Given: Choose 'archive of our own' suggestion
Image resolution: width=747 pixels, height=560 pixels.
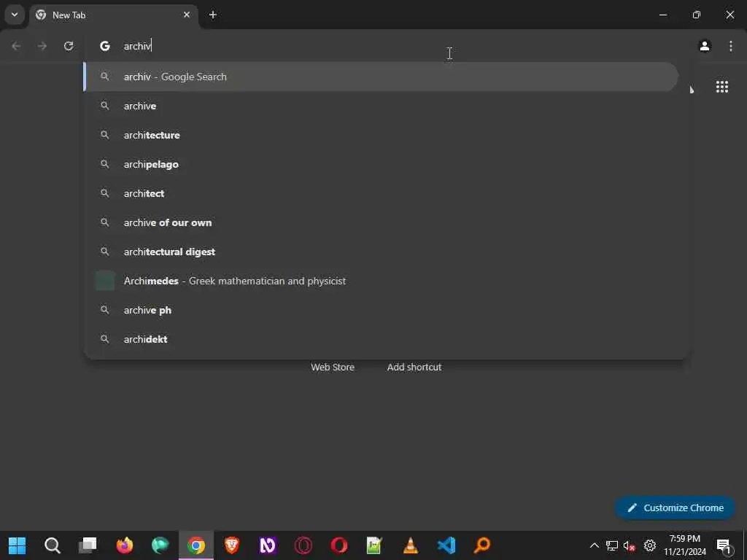Looking at the screenshot, I should (381, 222).
